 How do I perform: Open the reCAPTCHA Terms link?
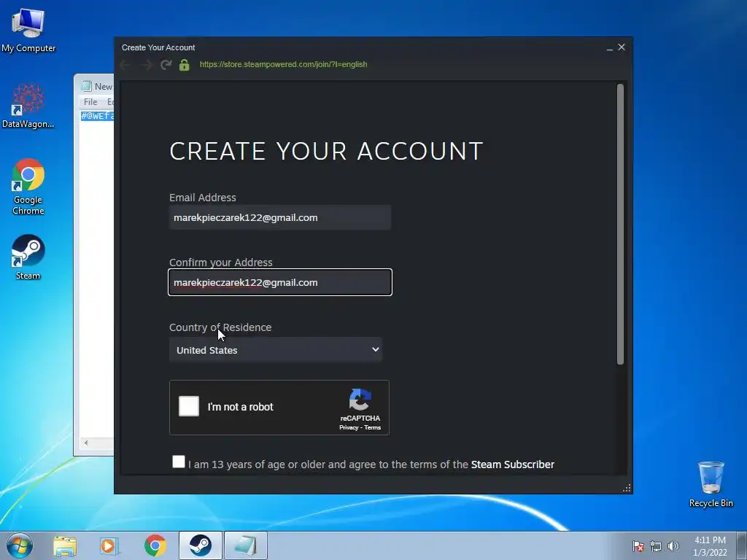(373, 427)
